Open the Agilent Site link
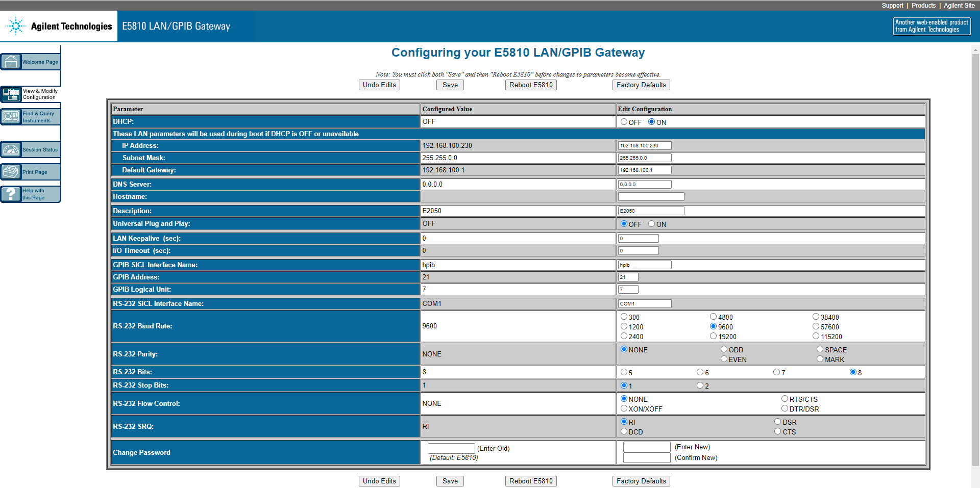The height and width of the screenshot is (488, 980). click(959, 6)
